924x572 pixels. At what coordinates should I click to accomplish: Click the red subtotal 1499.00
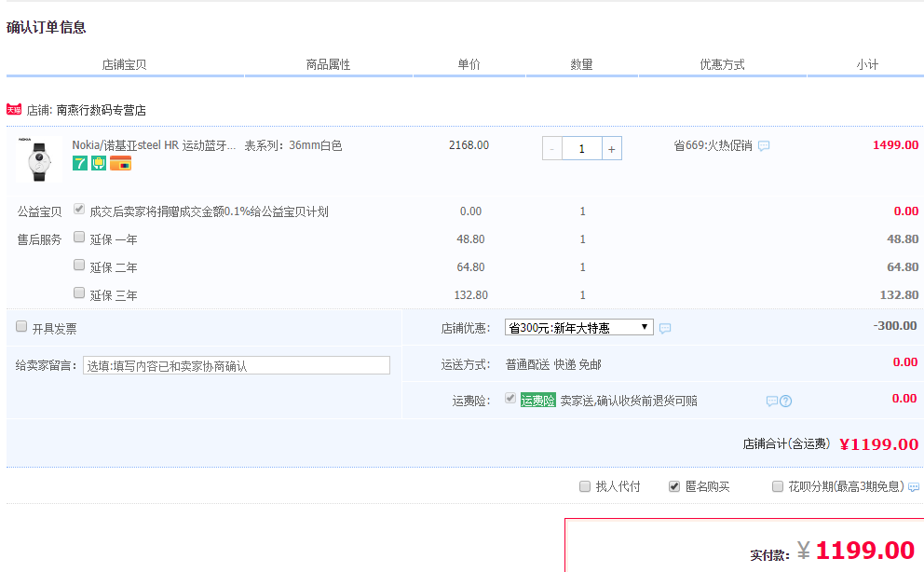tap(896, 145)
